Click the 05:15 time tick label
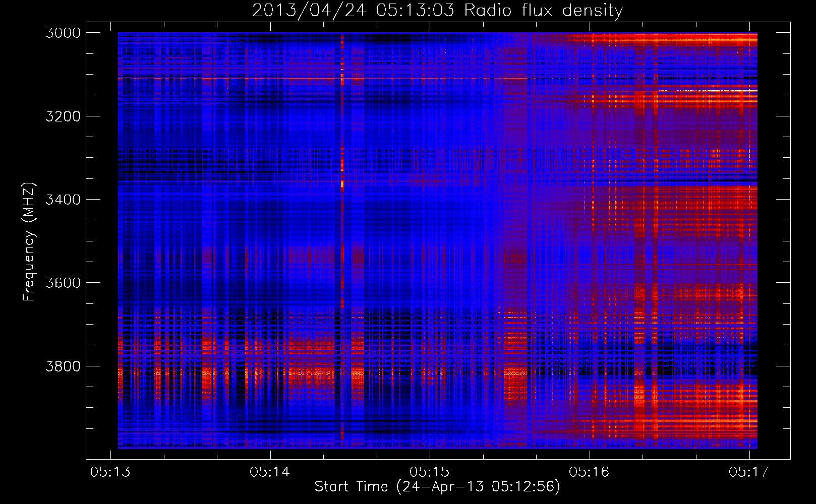816x504 pixels. tap(430, 472)
